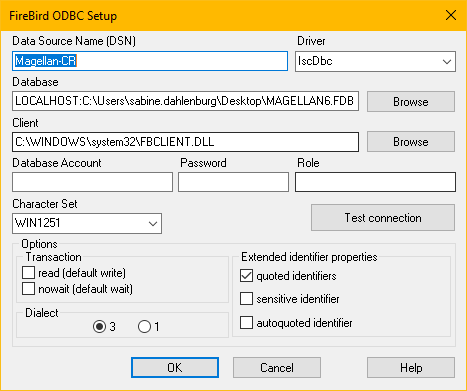
Task: Open the Driver dropdown showing IscDbc
Action: point(375,61)
